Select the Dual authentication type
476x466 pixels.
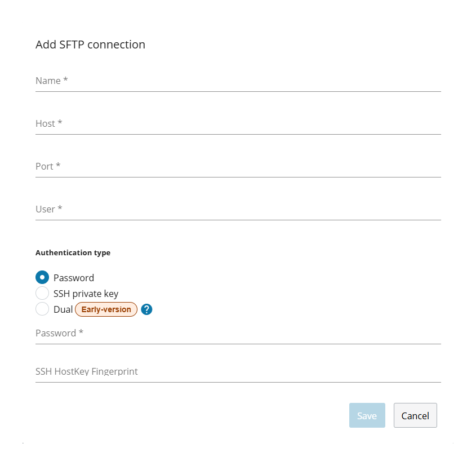point(42,309)
